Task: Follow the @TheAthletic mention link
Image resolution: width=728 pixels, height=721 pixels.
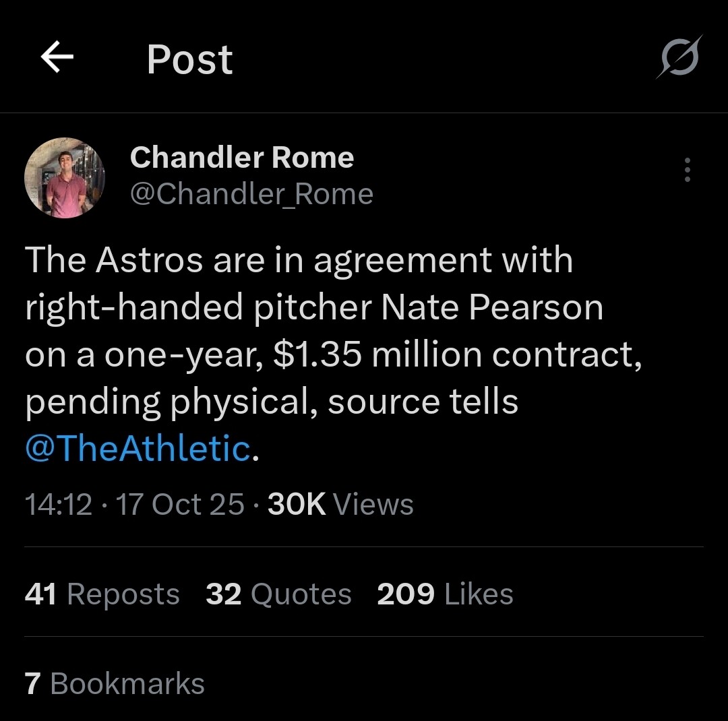Action: tap(138, 449)
